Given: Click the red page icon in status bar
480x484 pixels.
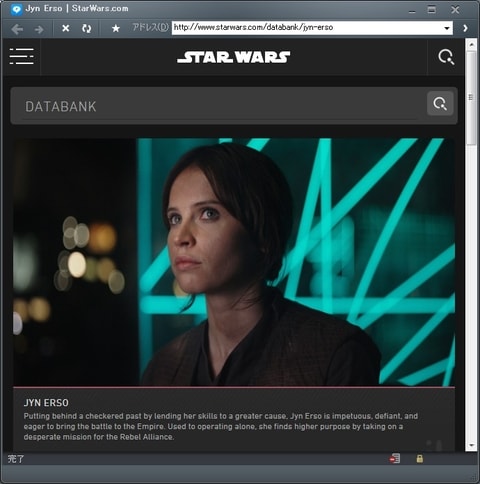Looking at the screenshot, I should click(x=395, y=459).
